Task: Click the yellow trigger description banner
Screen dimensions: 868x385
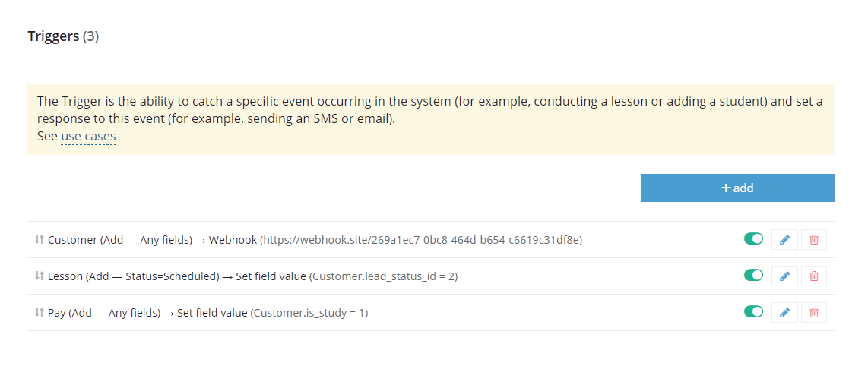Action: click(431, 119)
